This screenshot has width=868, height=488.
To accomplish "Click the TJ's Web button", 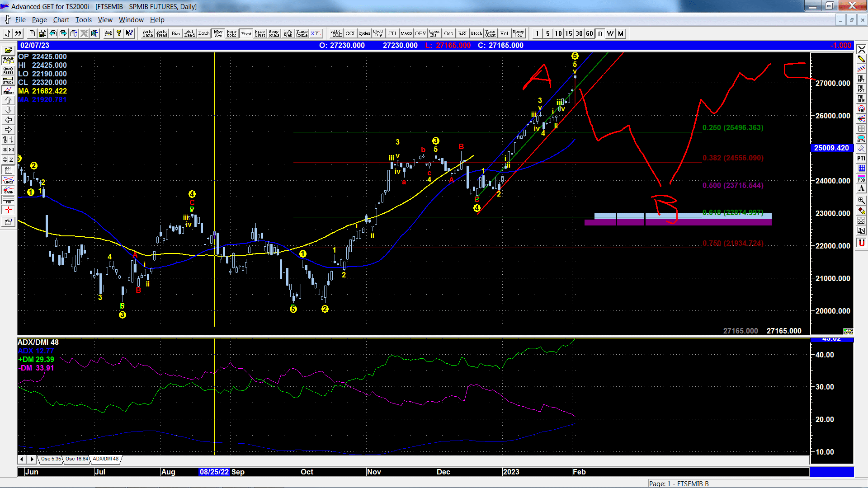I will coord(288,33).
